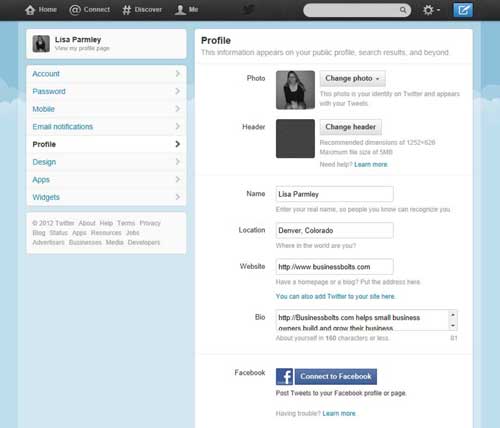
Task: Click the Home nav label
Action: [x=48, y=10]
